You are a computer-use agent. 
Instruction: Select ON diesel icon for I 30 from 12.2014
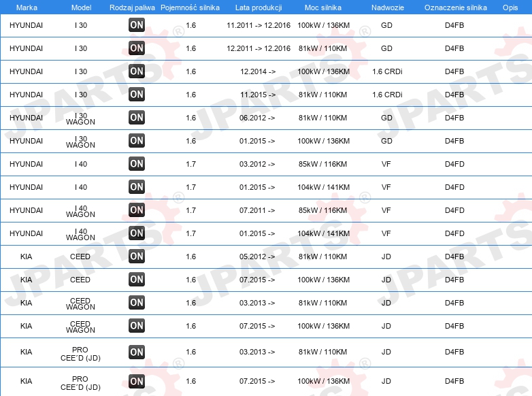[x=137, y=71]
